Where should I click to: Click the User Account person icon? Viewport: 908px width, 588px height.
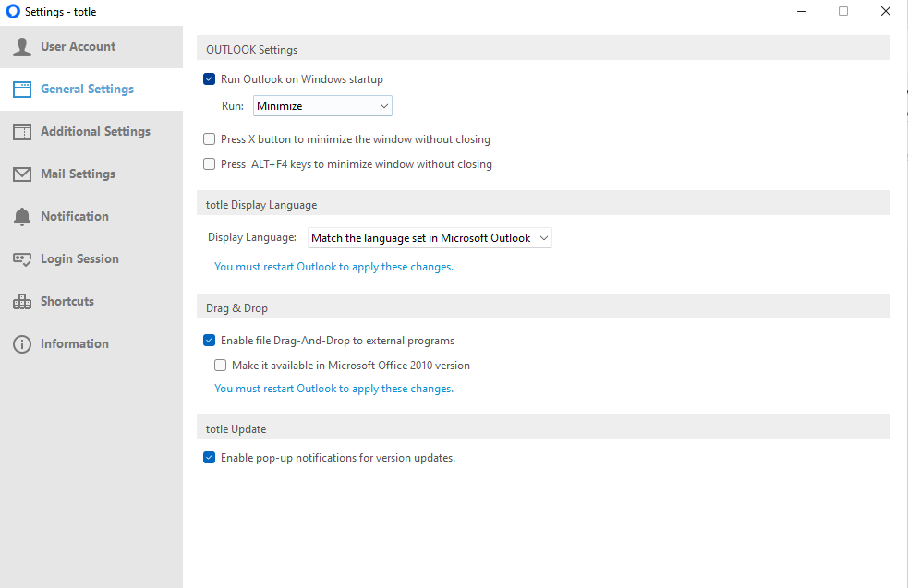22,47
